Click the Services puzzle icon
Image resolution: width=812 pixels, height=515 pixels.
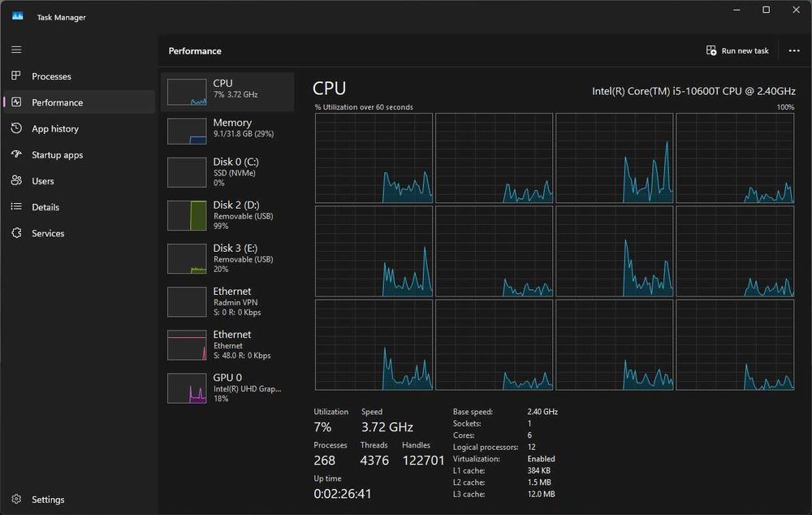(16, 232)
